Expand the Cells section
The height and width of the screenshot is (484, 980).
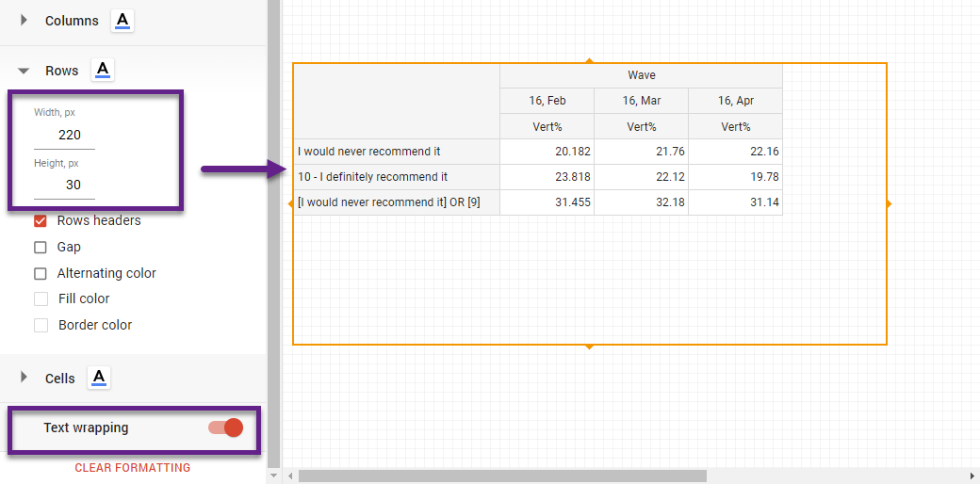pyautogui.click(x=24, y=378)
